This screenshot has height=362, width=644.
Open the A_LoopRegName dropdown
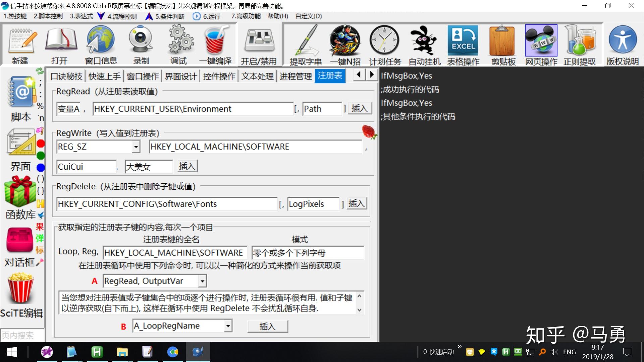pyautogui.click(x=228, y=325)
